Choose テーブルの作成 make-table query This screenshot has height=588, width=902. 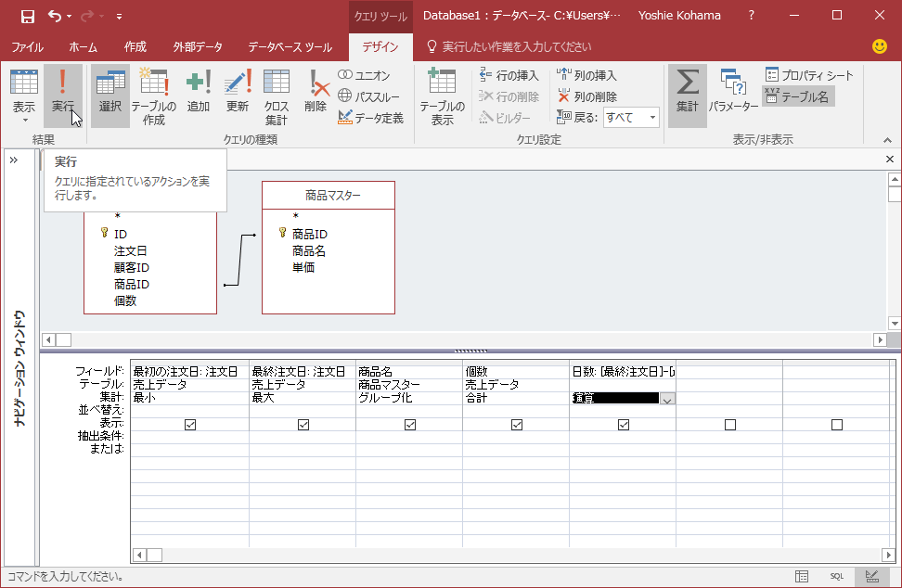(x=154, y=96)
